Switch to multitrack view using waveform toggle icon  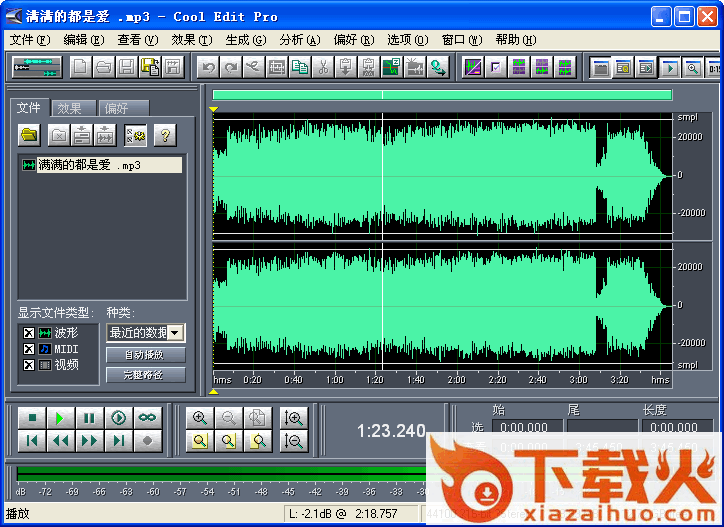37,67
